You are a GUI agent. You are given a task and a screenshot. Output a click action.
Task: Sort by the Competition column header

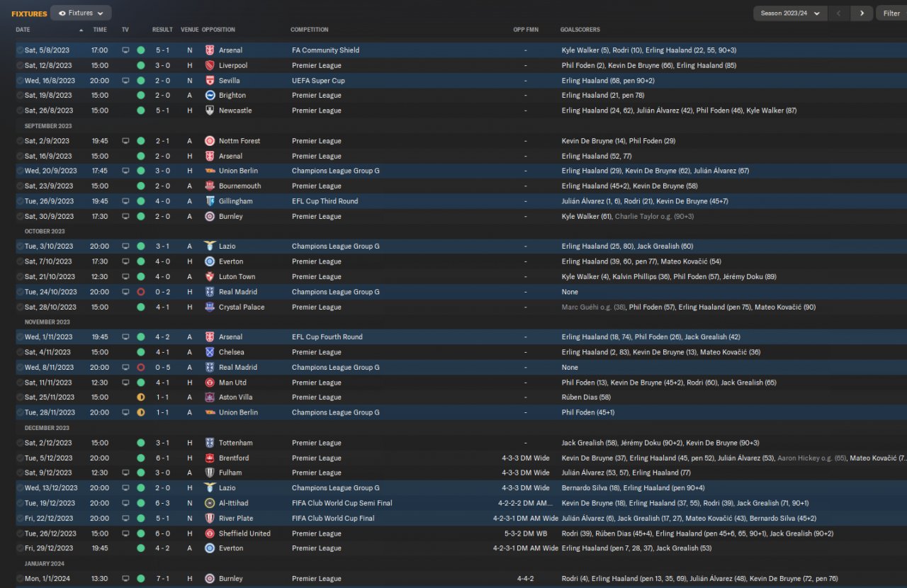(310, 30)
